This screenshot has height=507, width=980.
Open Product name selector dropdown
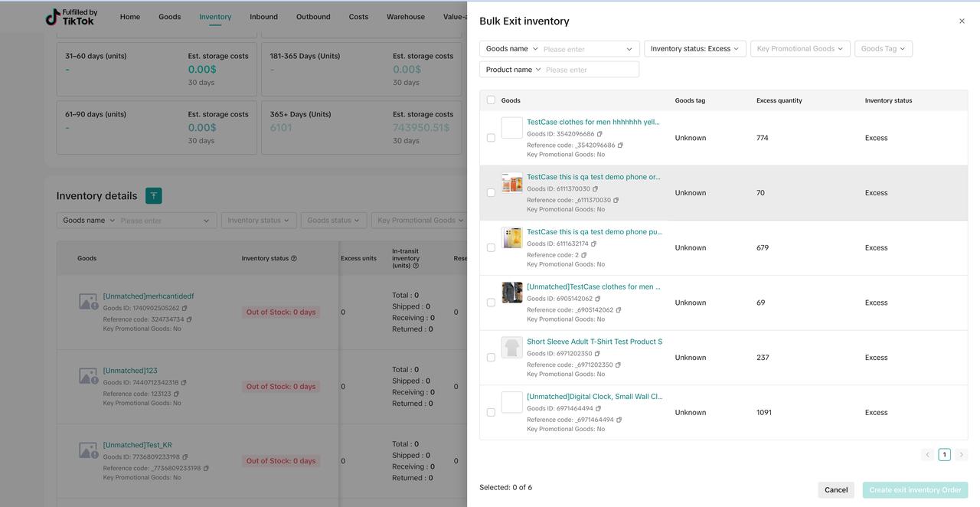[x=513, y=70]
